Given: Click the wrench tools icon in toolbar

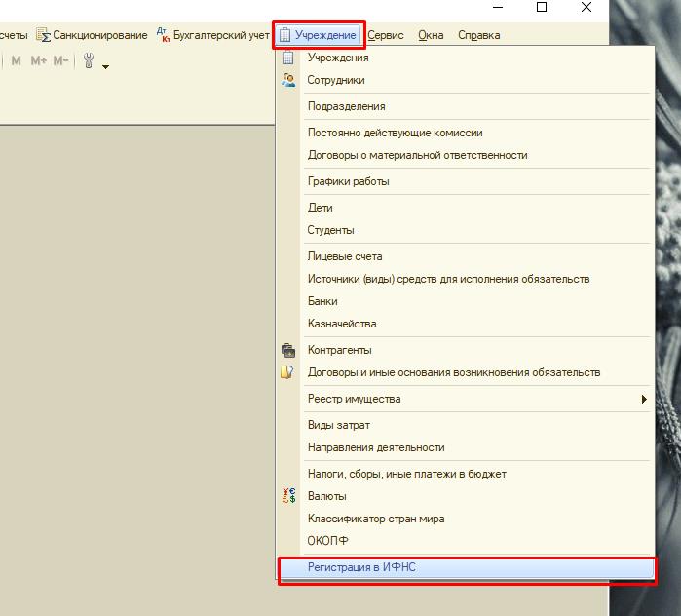Looking at the screenshot, I should [x=88, y=61].
